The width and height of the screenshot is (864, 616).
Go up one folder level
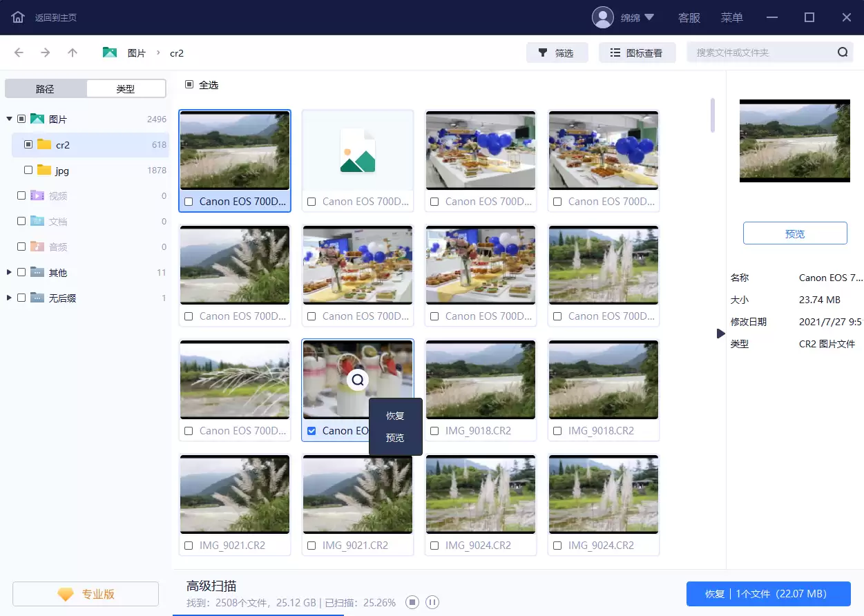coord(73,52)
